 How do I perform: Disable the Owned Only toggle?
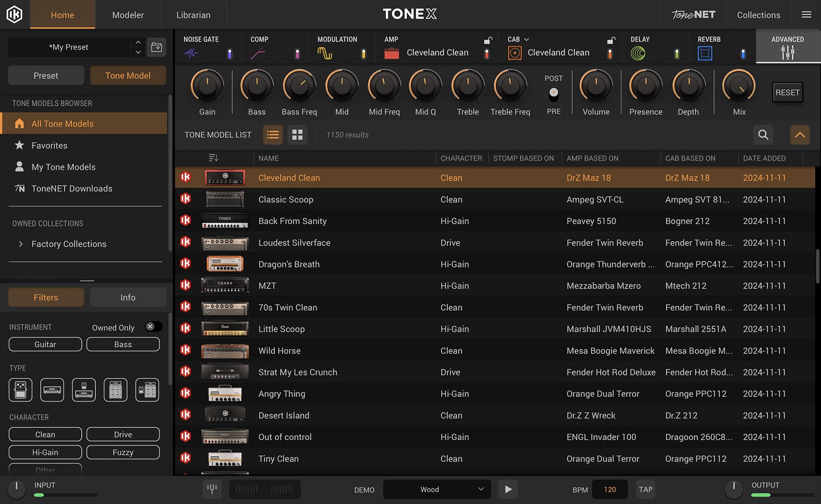click(x=153, y=326)
